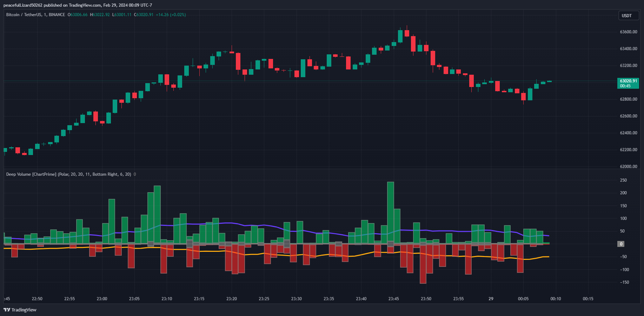Click the 63200.00 price axis label
This screenshot has width=644, height=316.
[629, 66]
